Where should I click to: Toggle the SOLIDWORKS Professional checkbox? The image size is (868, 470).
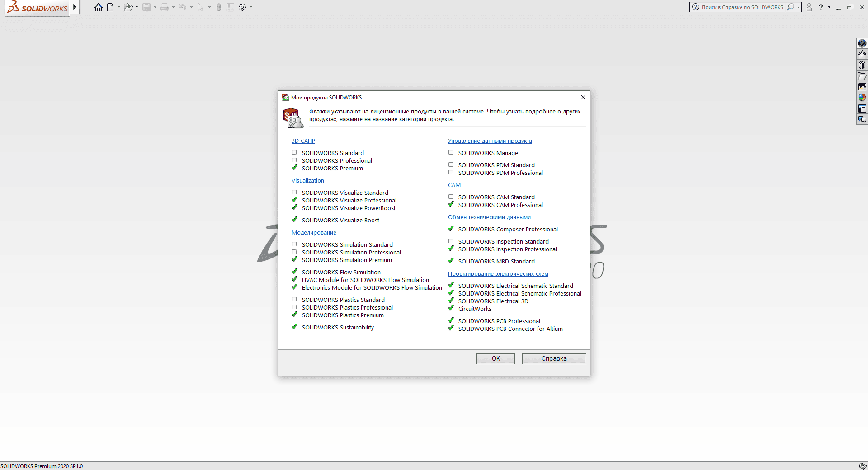[294, 160]
